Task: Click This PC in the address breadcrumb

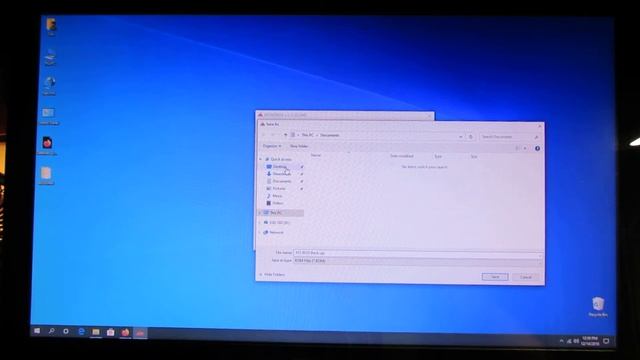Action: (308, 135)
